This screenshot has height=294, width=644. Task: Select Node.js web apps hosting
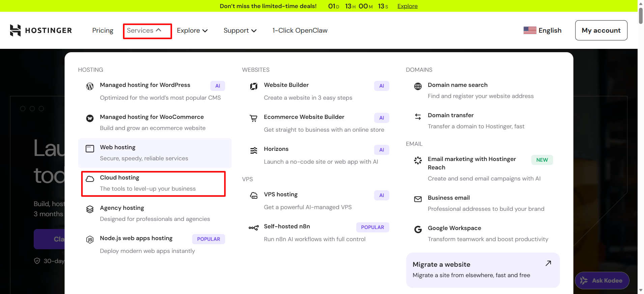pos(155,244)
